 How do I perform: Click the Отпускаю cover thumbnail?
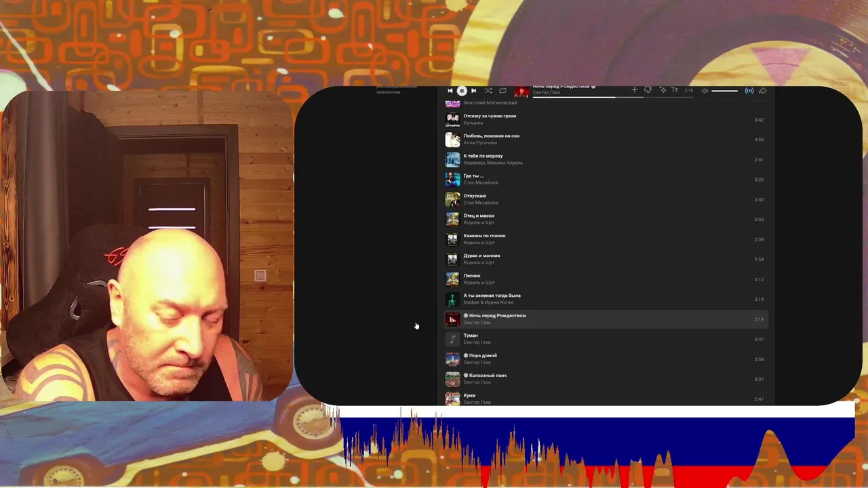pyautogui.click(x=452, y=199)
